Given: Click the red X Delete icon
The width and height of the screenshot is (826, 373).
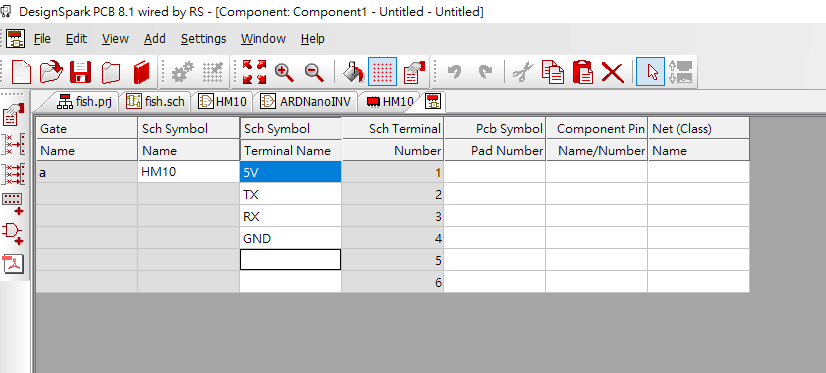Looking at the screenshot, I should point(613,72).
